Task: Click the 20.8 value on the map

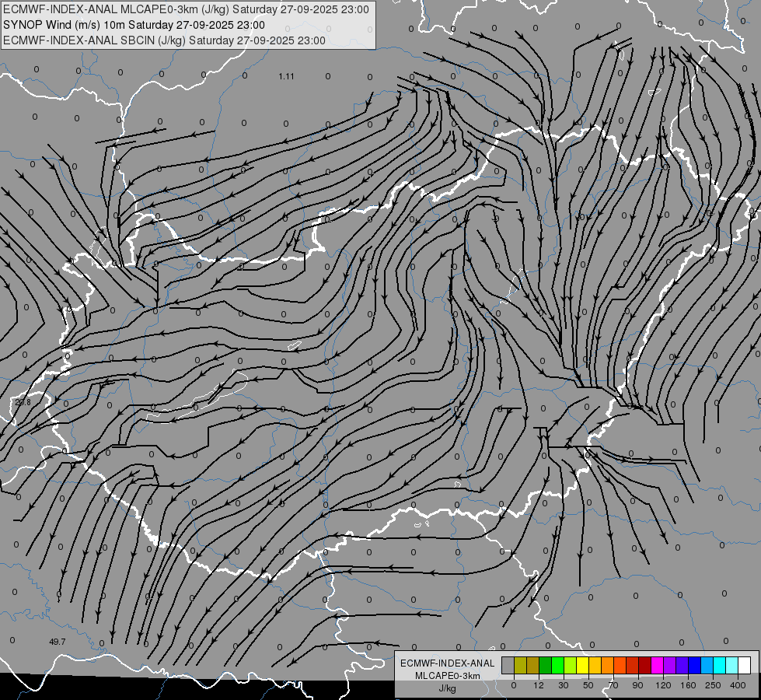Action: [23, 402]
